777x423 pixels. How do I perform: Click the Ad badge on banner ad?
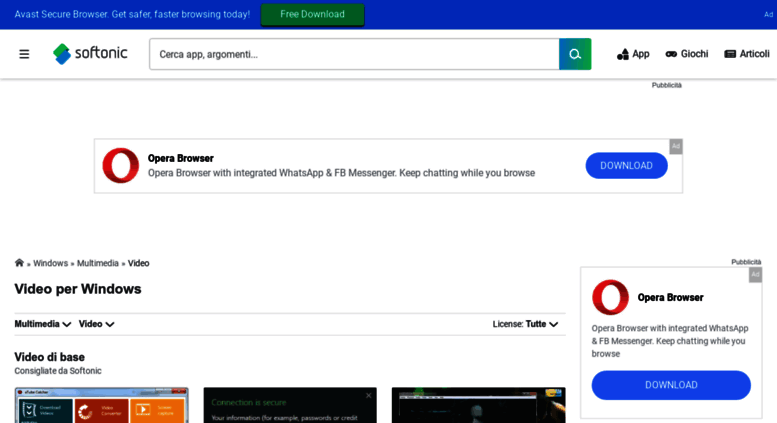point(676,146)
